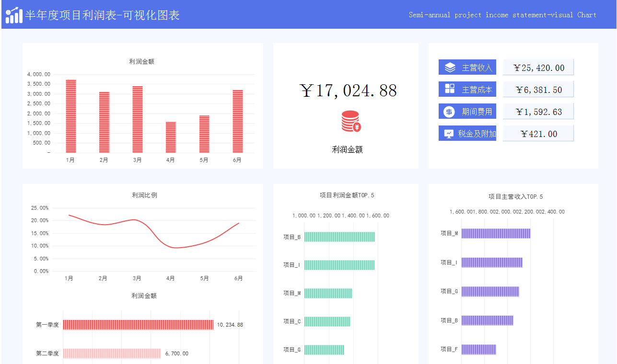This screenshot has height=364, width=617.
Task: Select the purple 项目_I revenue bar
Action: [492, 262]
